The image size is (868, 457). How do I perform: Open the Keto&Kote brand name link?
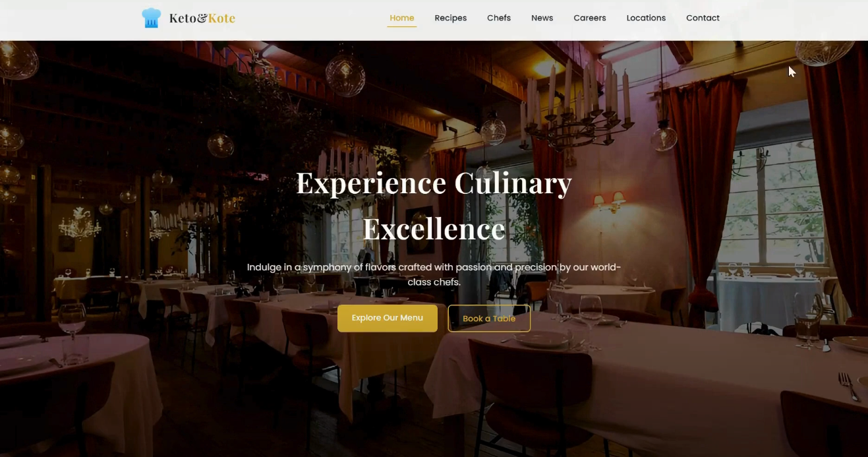pyautogui.click(x=202, y=18)
